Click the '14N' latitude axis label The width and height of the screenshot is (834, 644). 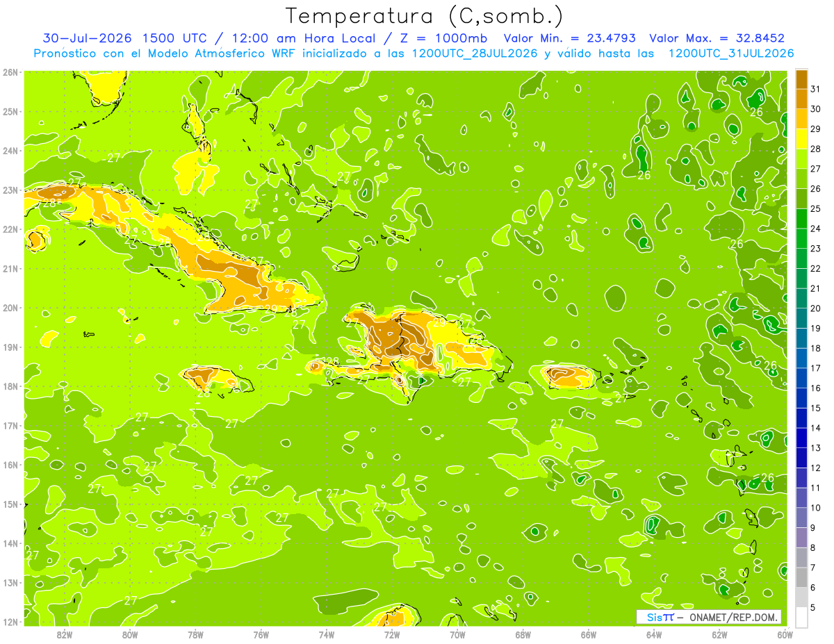point(10,543)
